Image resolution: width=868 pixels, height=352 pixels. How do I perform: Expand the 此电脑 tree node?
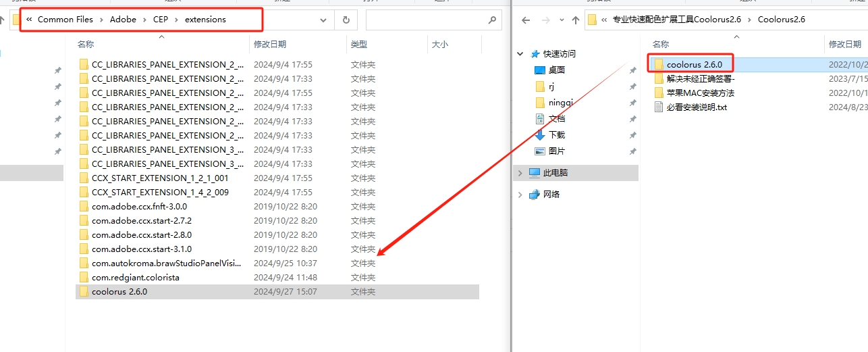[520, 172]
